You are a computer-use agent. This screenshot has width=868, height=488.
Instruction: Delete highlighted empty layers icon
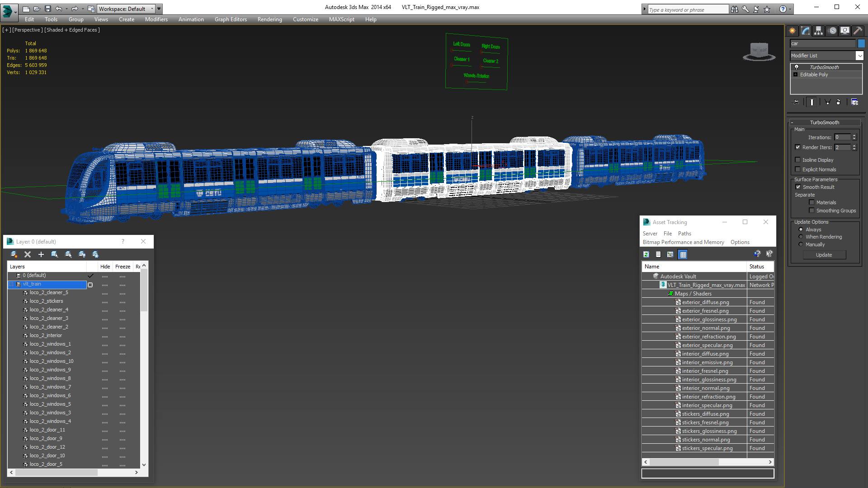(28, 254)
